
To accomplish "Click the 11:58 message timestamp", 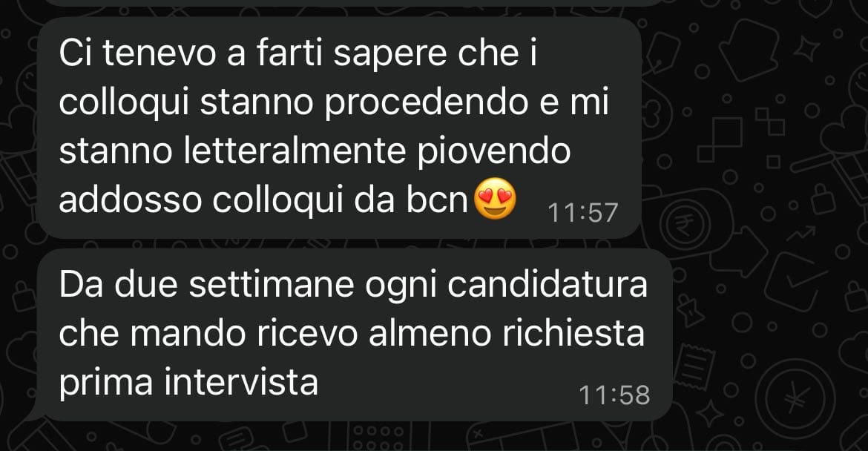I will 614,395.
